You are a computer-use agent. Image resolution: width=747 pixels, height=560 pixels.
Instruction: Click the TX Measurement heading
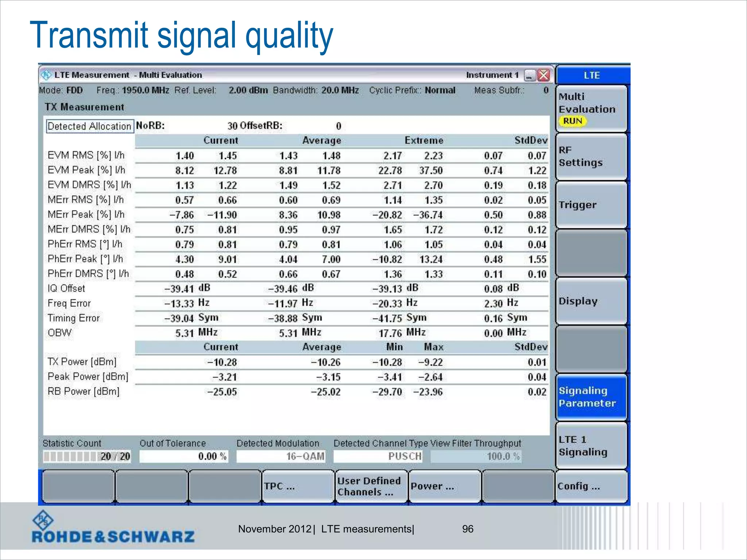[85, 107]
